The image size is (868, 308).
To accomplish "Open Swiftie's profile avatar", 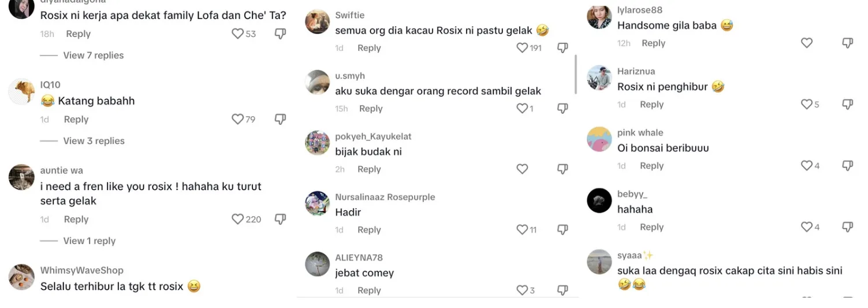I will point(317,22).
